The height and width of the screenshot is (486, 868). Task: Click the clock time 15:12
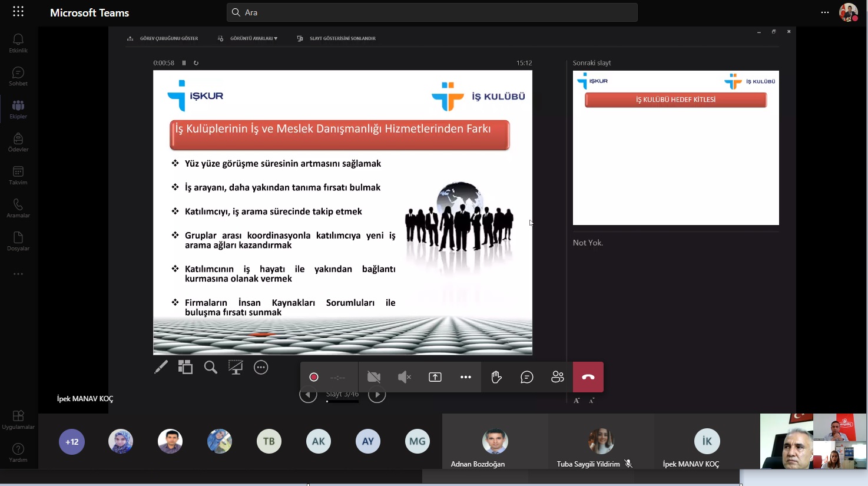tap(524, 63)
